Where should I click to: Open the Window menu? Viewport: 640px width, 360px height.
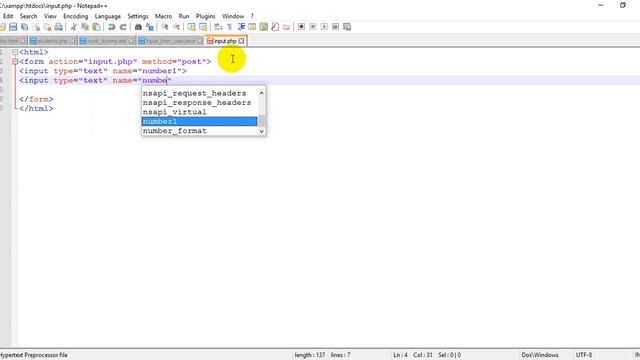point(233,16)
